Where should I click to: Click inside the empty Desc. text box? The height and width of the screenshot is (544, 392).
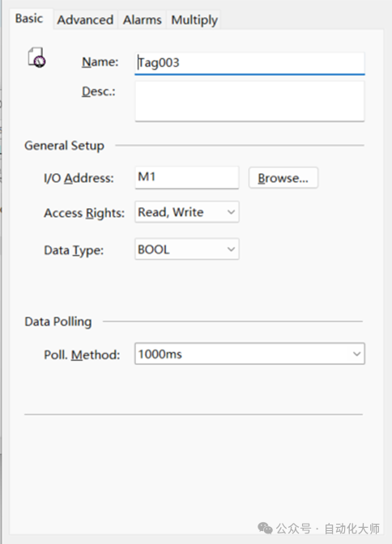point(249,101)
